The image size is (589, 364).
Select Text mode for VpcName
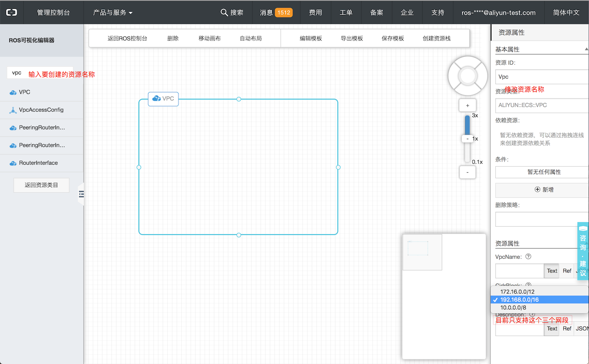click(x=552, y=271)
